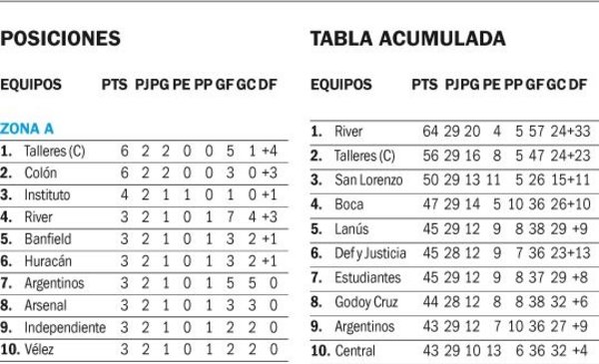
Task: Select San Lorenzo in accumulated table
Action: (368, 181)
